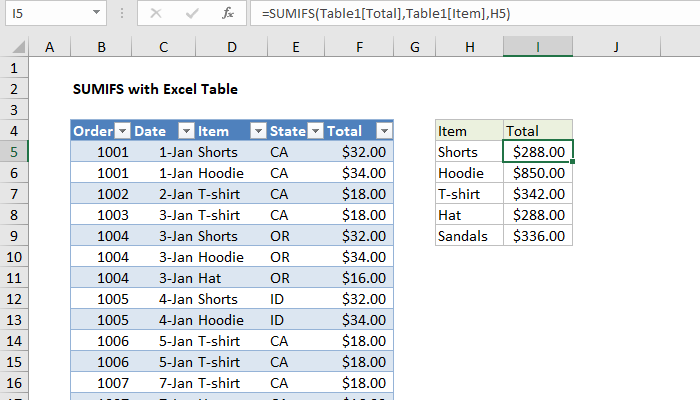Image resolution: width=700 pixels, height=400 pixels.
Task: Open the Order column filter dropdown
Action: (122, 131)
